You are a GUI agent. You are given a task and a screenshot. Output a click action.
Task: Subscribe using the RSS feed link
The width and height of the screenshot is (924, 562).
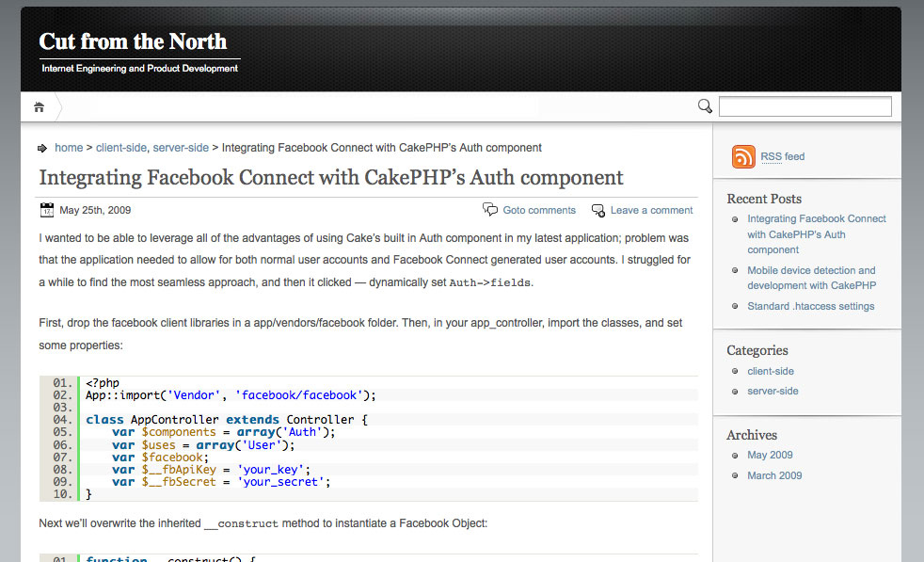point(782,156)
